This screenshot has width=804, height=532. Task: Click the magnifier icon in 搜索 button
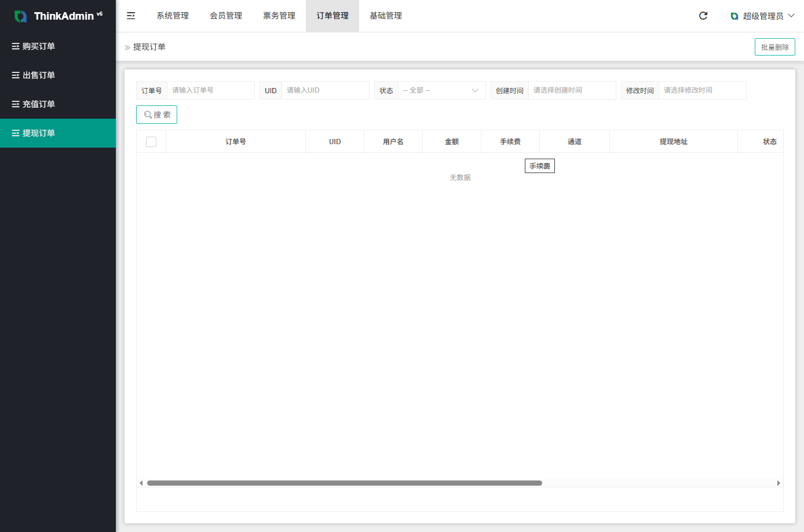tap(148, 115)
